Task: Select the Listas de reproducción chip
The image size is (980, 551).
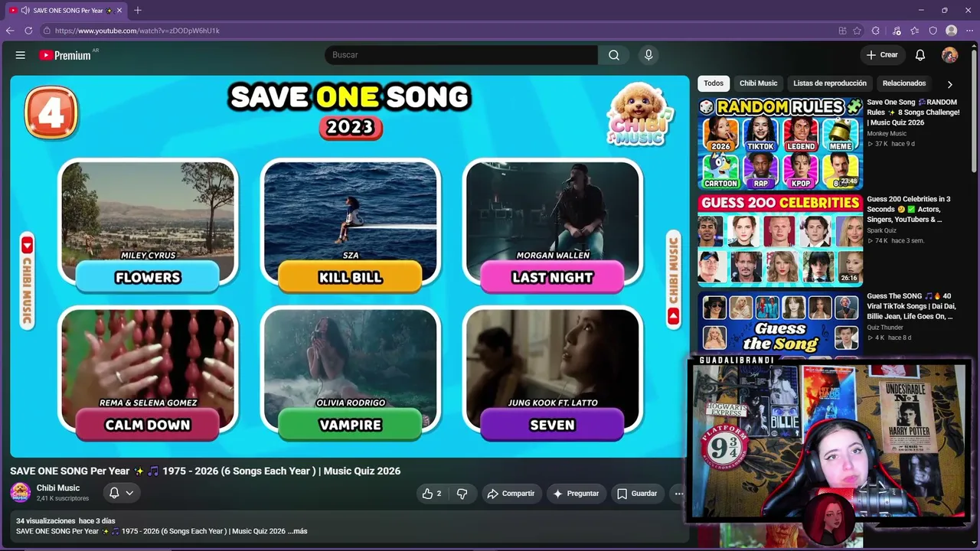Action: click(x=830, y=83)
